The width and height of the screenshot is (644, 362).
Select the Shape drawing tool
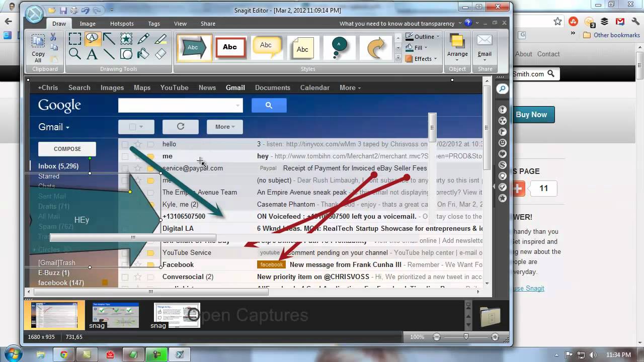[126, 54]
